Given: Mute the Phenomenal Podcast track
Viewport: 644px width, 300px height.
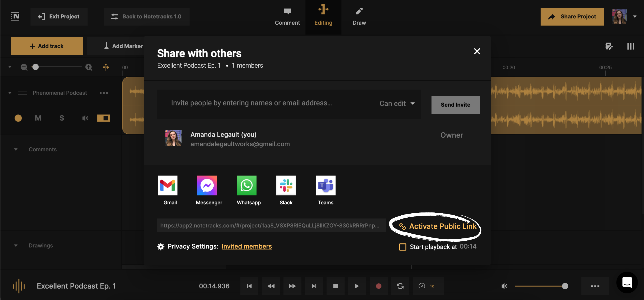Looking at the screenshot, I should pos(38,118).
